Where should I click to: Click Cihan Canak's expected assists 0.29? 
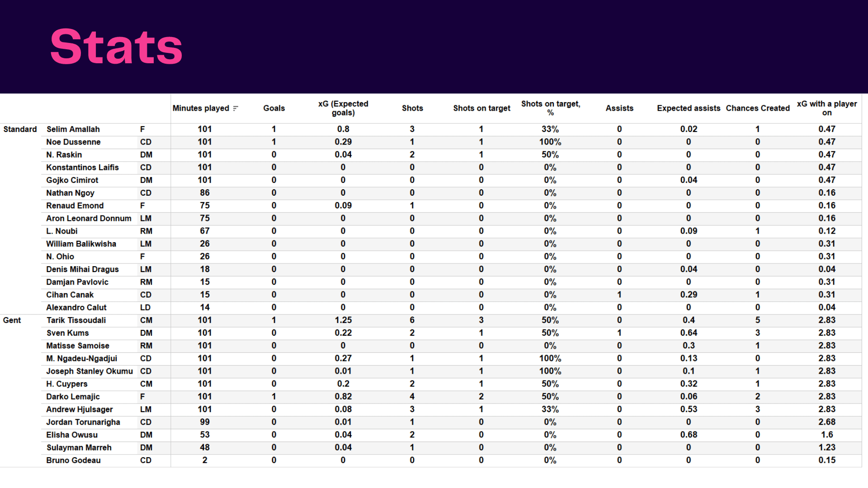(x=689, y=295)
